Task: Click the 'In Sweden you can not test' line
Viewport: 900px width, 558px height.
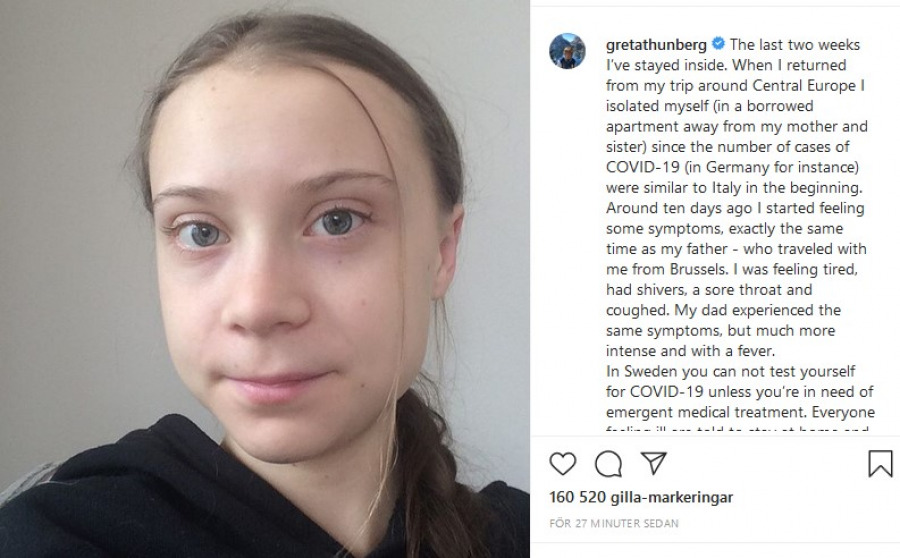Action: point(730,371)
